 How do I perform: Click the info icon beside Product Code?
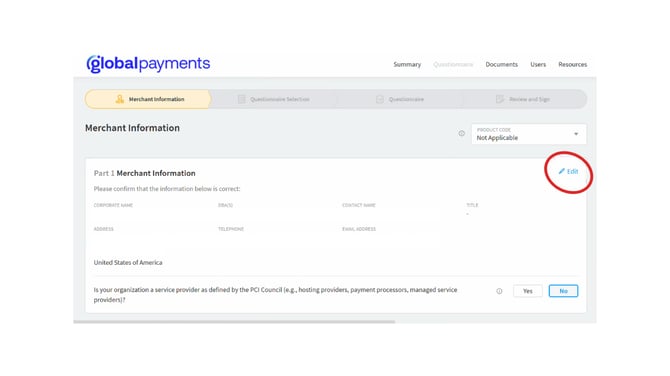(x=461, y=133)
